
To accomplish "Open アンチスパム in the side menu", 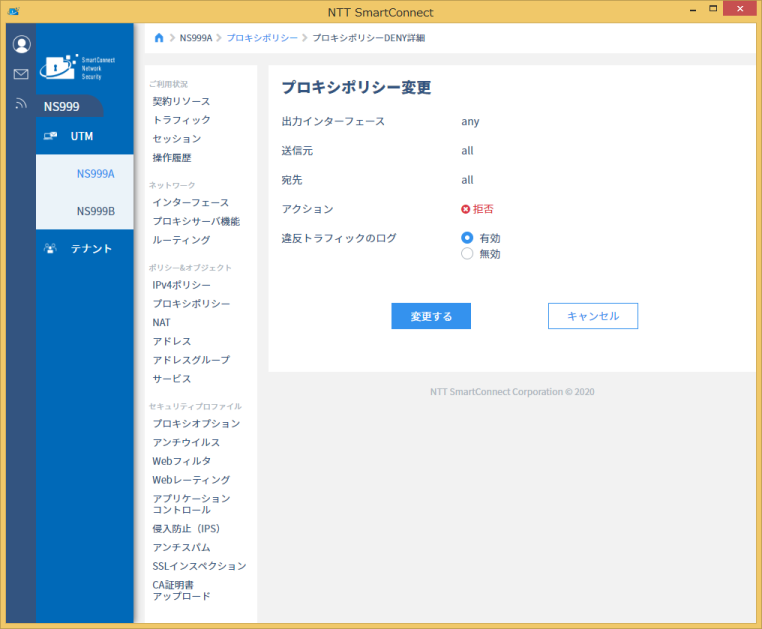I will pyautogui.click(x=181, y=547).
